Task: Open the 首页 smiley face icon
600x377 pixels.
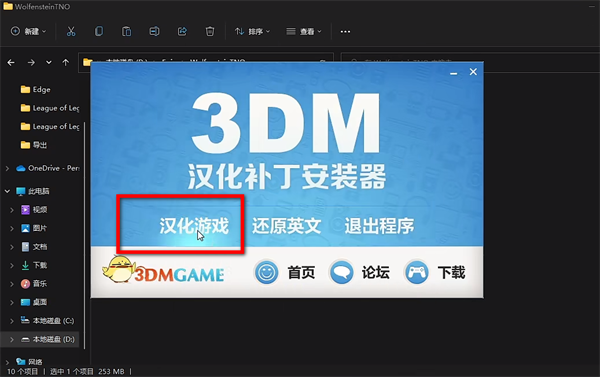Action: (x=266, y=273)
